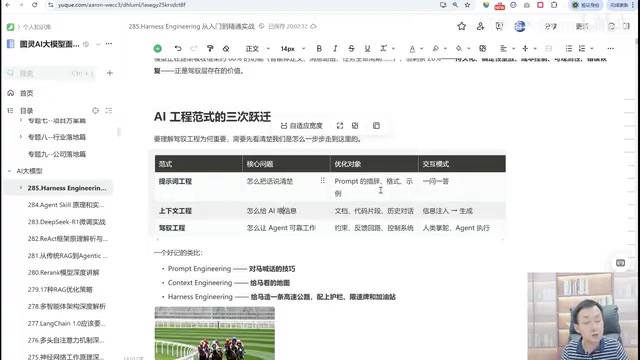This screenshot has width=640, height=360.
Task: Open the font color dropdown arrow
Action: click(422, 49)
